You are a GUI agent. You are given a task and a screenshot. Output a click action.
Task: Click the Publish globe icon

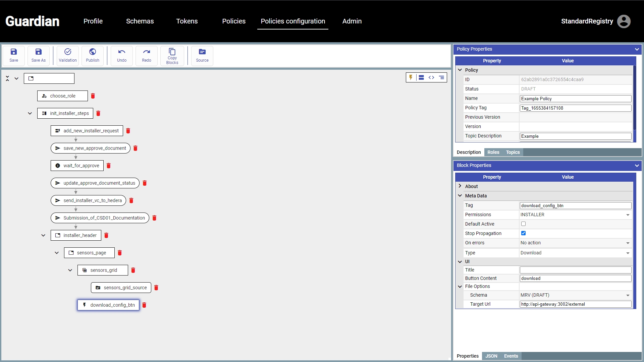tap(93, 52)
